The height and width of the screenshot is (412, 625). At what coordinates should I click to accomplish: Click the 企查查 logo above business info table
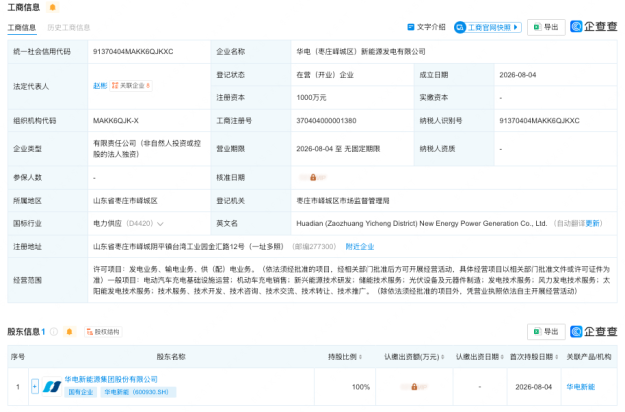(594, 27)
